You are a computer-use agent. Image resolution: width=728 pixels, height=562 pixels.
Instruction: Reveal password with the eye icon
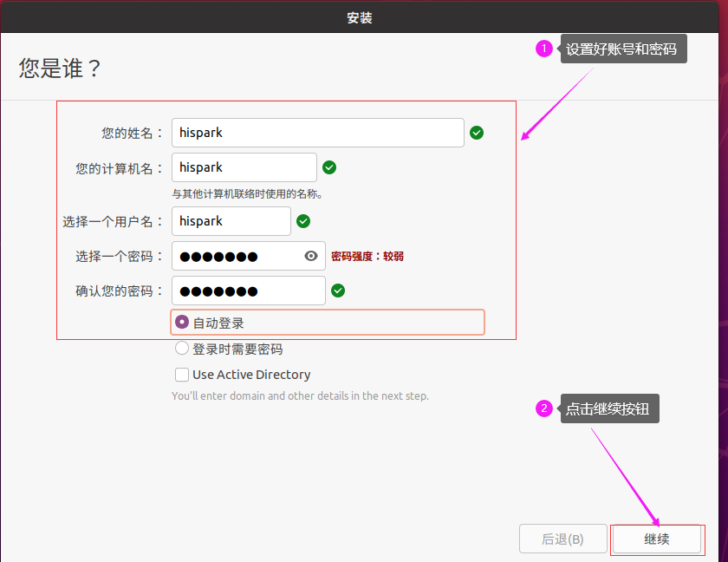[312, 256]
